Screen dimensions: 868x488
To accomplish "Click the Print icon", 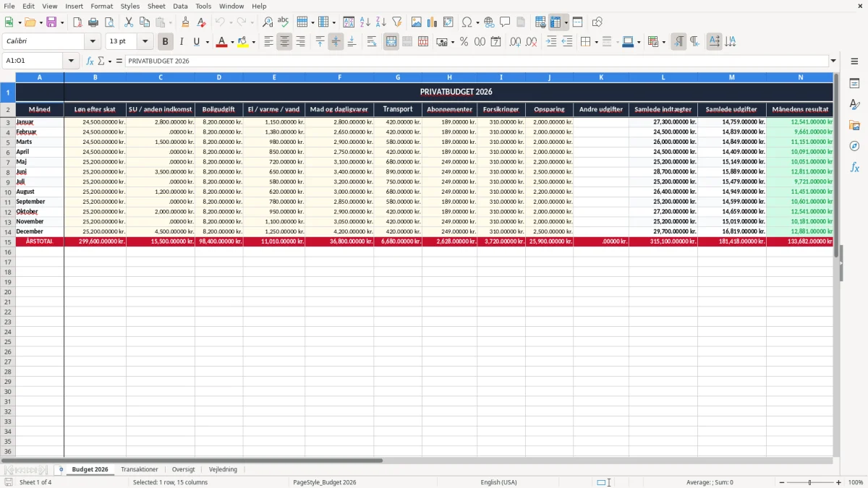I will tap(93, 22).
